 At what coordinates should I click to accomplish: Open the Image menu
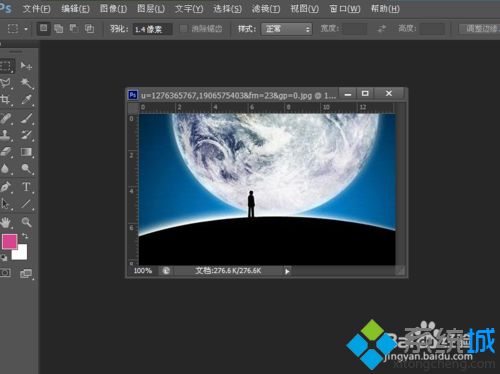[x=113, y=9]
